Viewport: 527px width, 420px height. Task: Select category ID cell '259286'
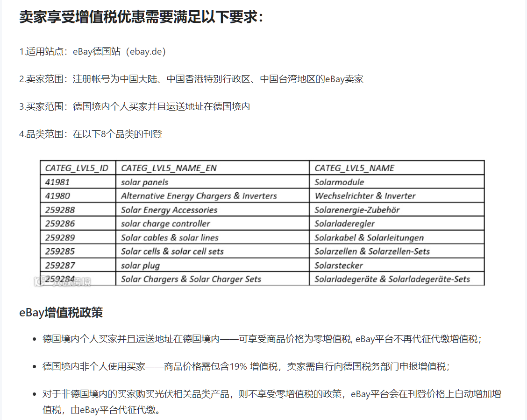(78, 224)
